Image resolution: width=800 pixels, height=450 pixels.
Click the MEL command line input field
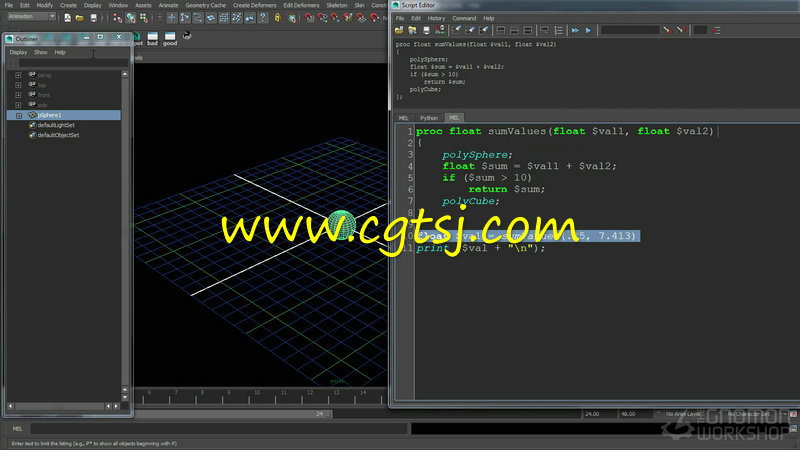click(x=219, y=429)
